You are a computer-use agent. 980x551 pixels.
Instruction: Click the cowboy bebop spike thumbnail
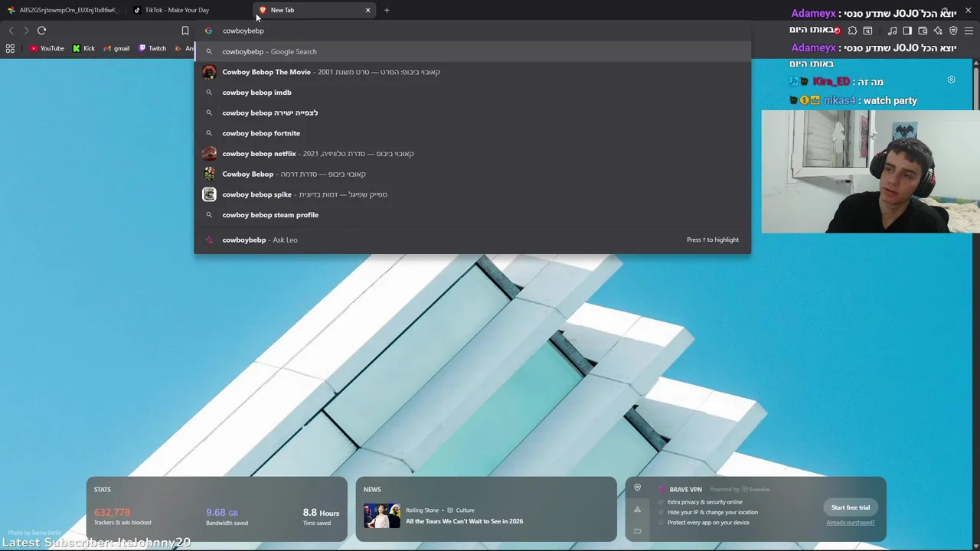(209, 194)
